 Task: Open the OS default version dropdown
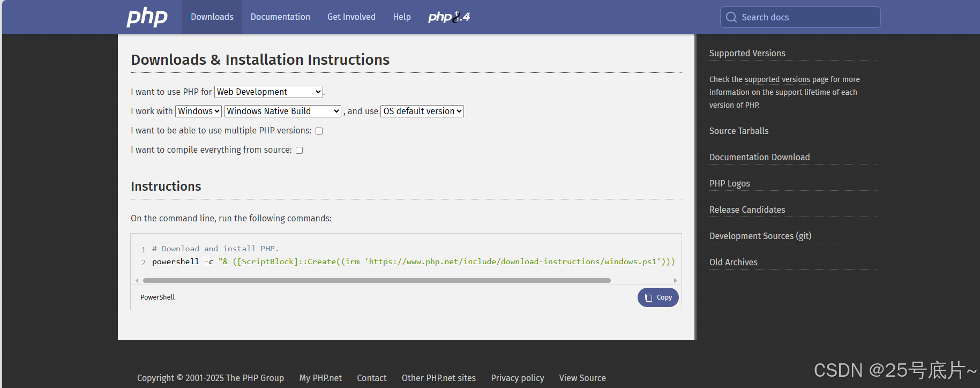point(422,111)
